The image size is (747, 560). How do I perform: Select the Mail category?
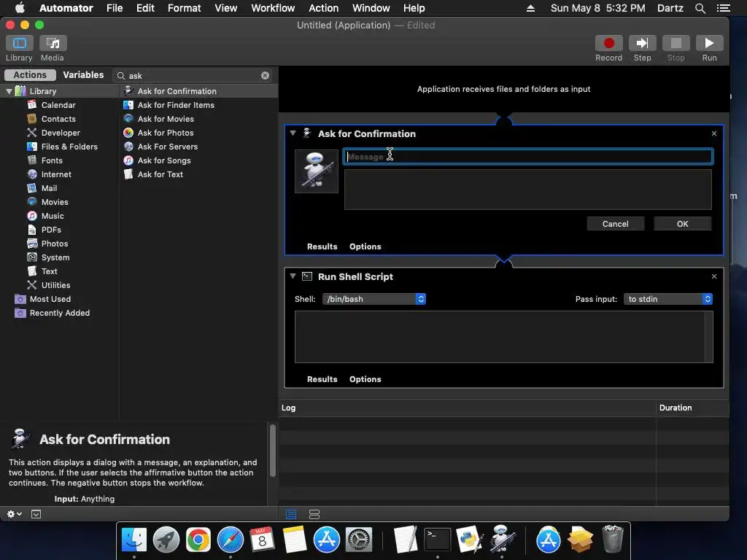(x=49, y=187)
